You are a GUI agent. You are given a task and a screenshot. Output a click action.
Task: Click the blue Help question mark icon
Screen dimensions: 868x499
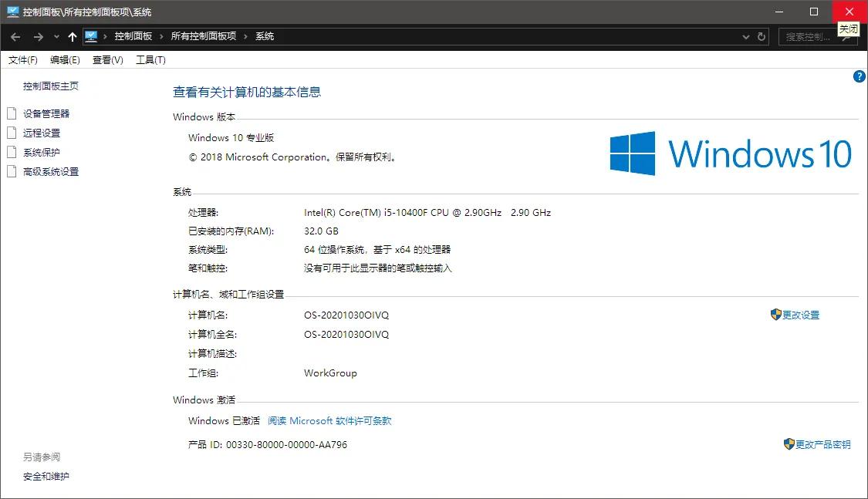tap(859, 76)
